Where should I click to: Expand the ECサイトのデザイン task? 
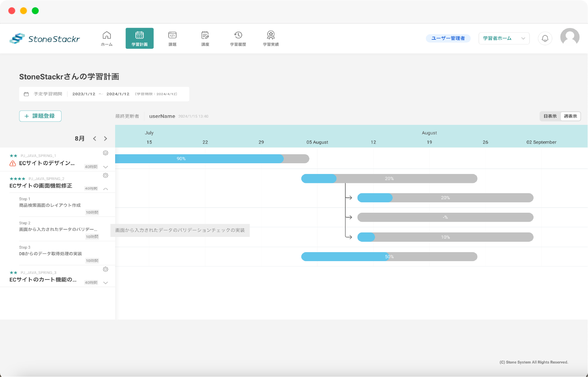click(x=106, y=167)
